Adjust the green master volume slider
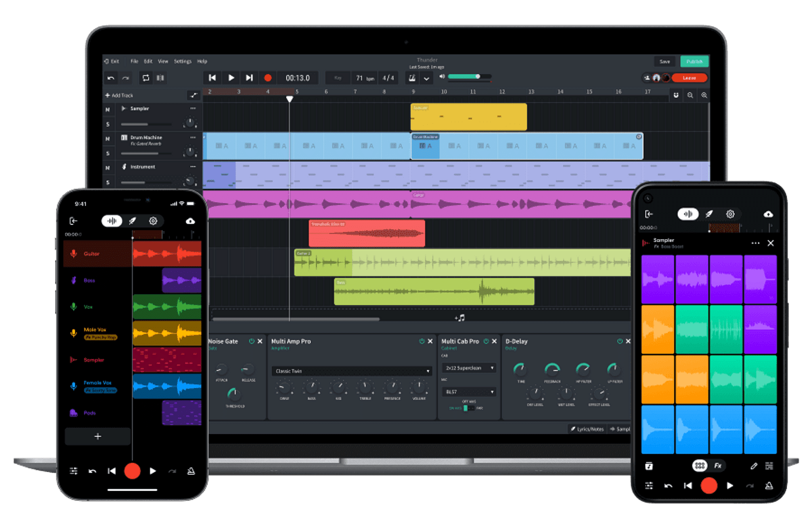Screen dimensions: 812x526 coord(469,77)
